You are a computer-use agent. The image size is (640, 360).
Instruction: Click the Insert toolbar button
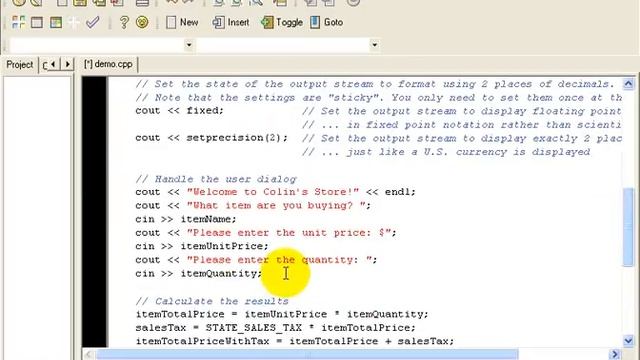pos(231,22)
